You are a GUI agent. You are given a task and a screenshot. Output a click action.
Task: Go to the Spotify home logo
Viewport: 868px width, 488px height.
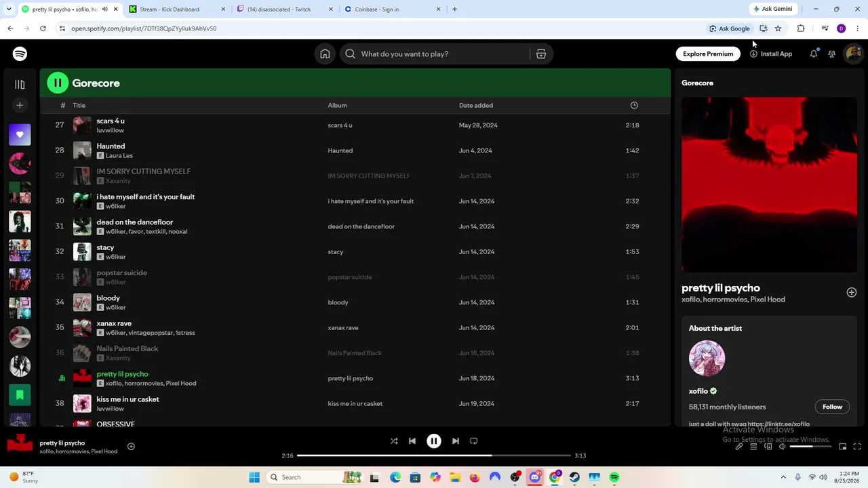pyautogui.click(x=20, y=54)
